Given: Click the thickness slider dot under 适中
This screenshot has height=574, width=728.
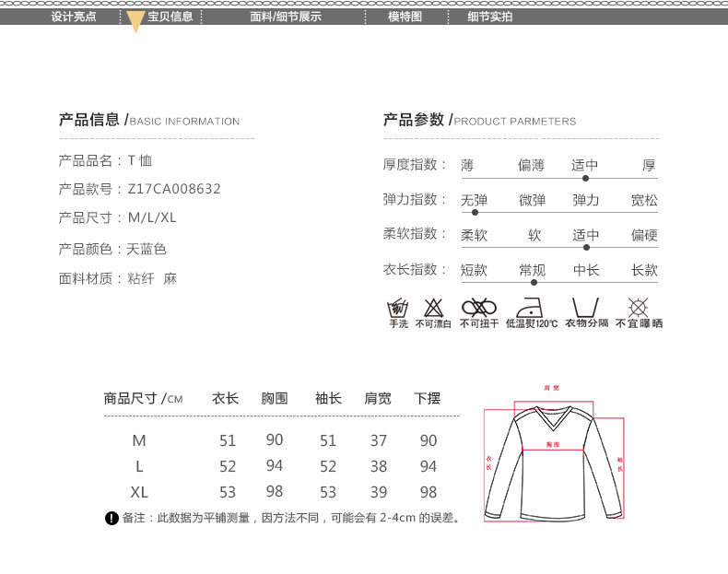Looking at the screenshot, I should (585, 178).
